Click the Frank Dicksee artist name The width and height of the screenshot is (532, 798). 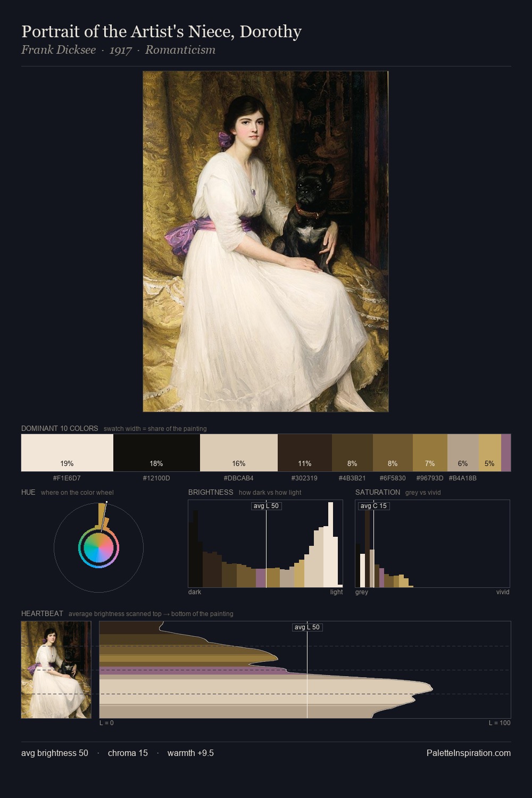(x=59, y=50)
